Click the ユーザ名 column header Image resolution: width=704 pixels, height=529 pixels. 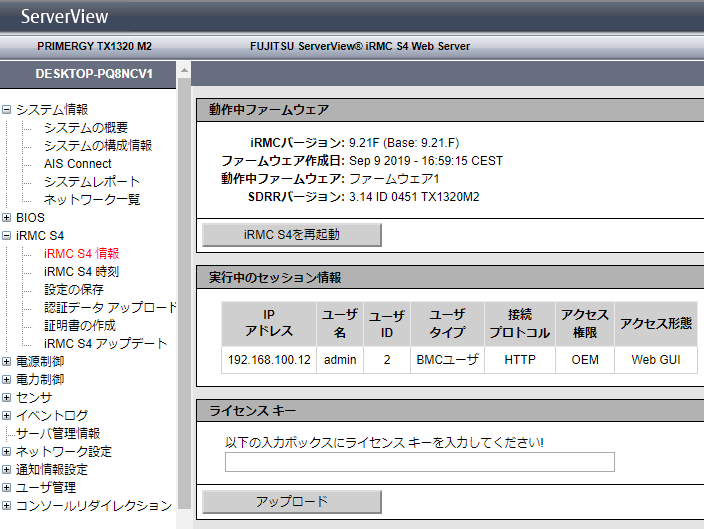pos(340,324)
